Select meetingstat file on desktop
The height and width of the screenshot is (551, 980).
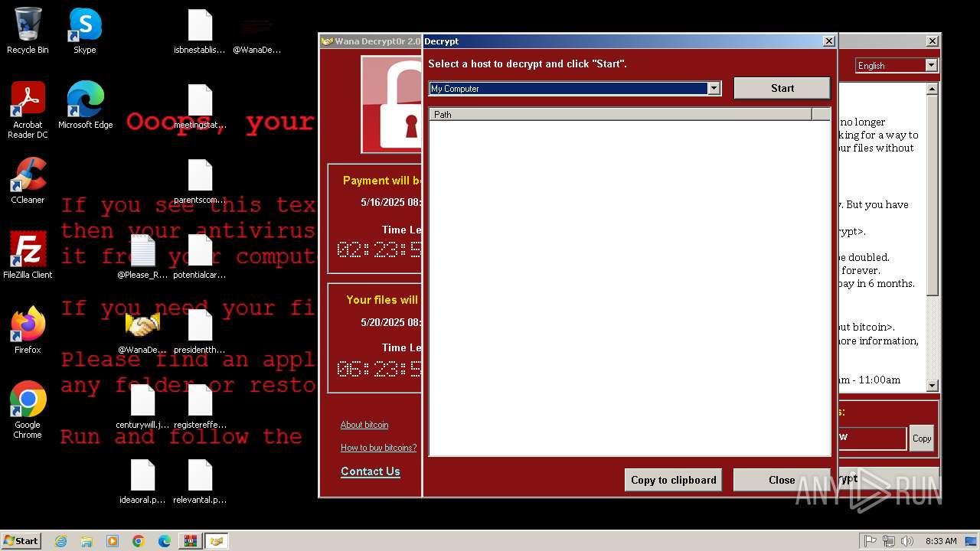pos(200,106)
